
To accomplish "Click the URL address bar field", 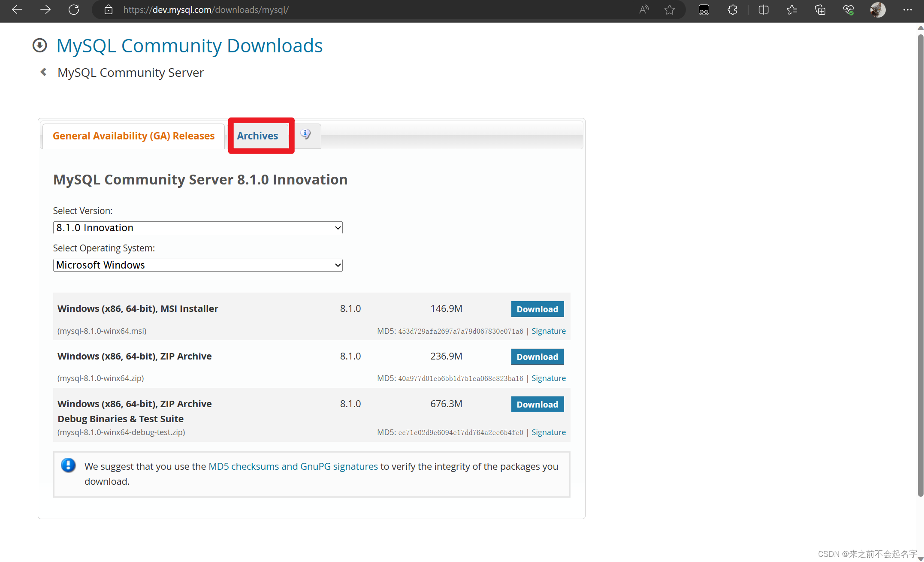I will pos(365,9).
